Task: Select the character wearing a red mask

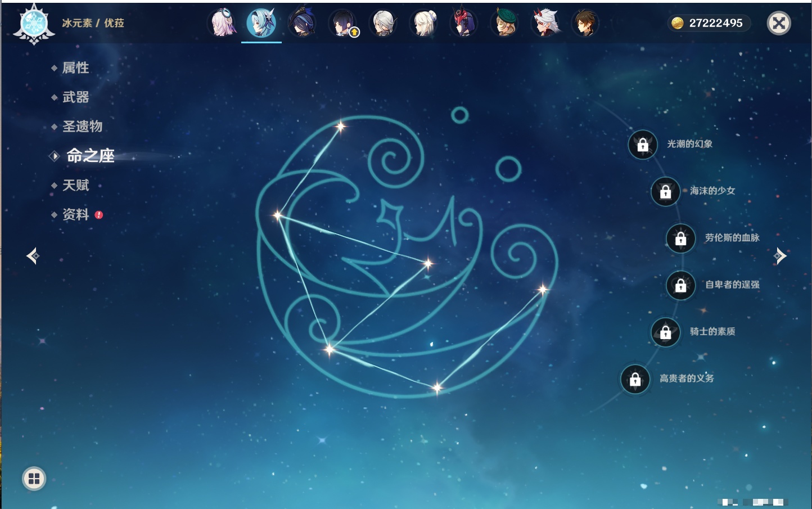Action: click(x=464, y=23)
